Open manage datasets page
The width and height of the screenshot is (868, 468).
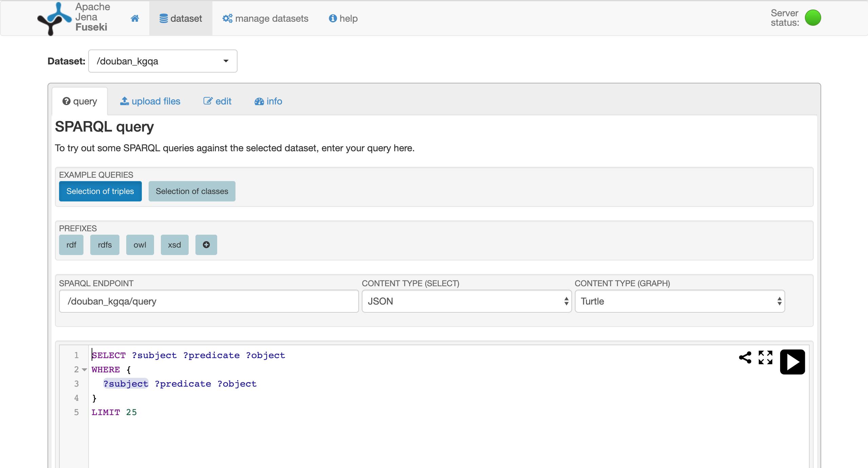coord(265,18)
